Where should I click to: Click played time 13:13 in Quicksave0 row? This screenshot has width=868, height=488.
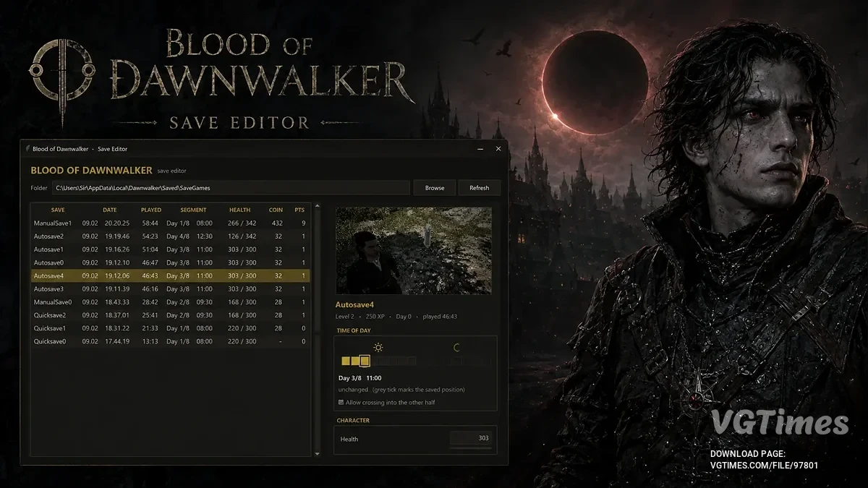[150, 341]
